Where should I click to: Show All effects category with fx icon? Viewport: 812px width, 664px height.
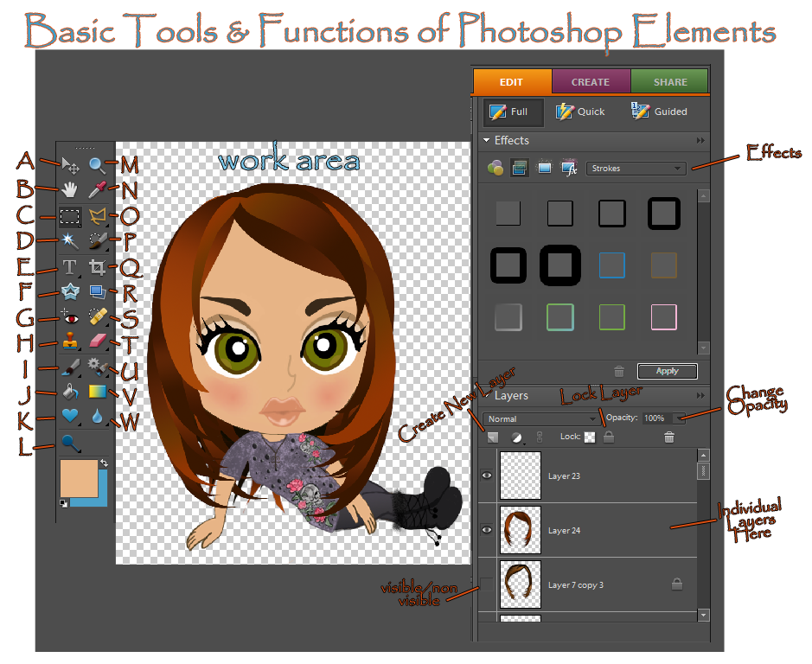tap(569, 168)
